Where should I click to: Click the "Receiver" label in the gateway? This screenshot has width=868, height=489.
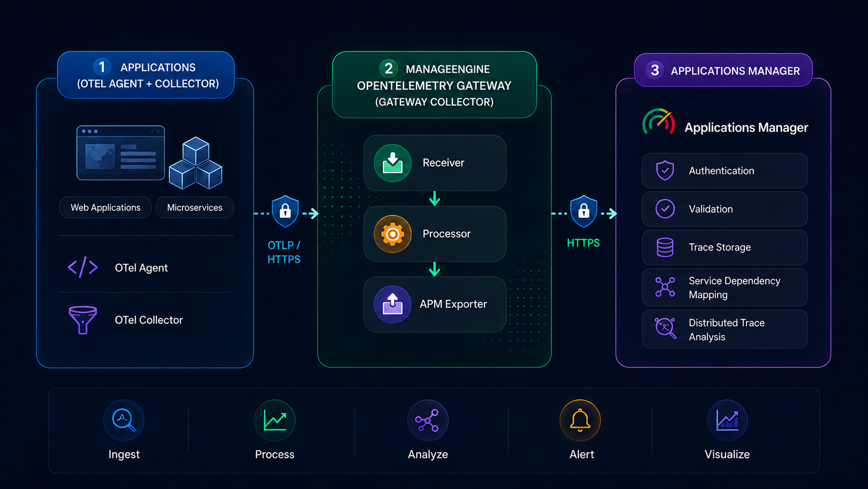click(443, 163)
